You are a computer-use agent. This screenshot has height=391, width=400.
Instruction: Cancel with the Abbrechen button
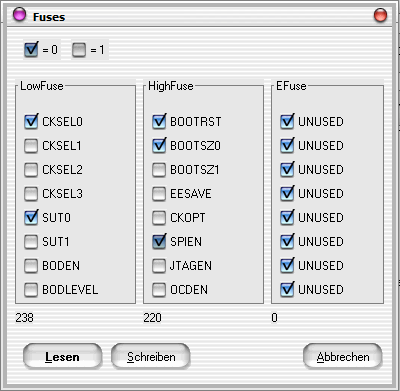(x=343, y=357)
